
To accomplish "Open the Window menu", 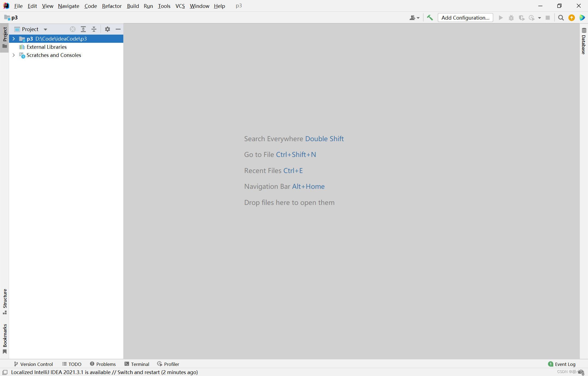I will pyautogui.click(x=199, y=6).
